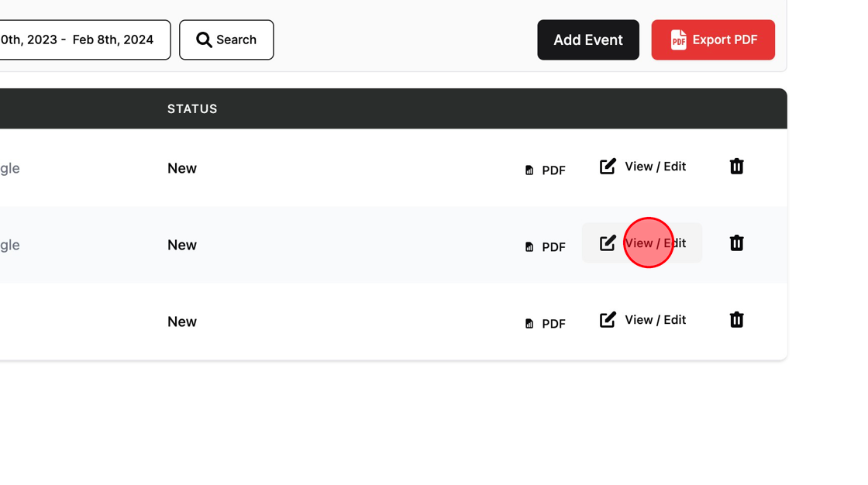
Task: Click the Search button
Action: pyautogui.click(x=226, y=40)
